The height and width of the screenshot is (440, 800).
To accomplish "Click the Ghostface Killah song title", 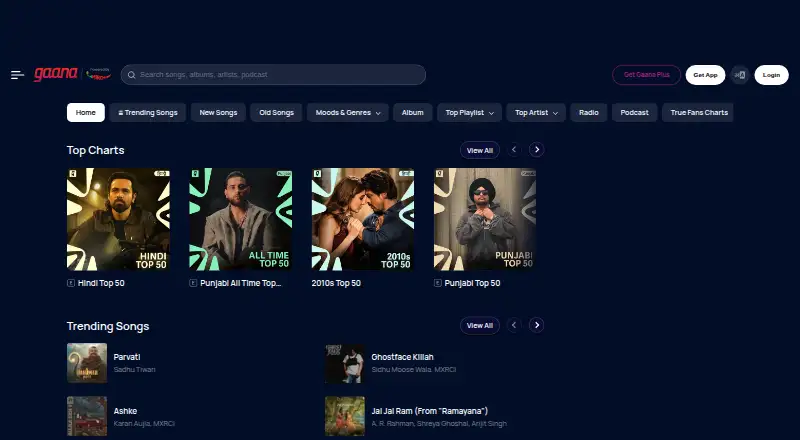I will (x=403, y=357).
